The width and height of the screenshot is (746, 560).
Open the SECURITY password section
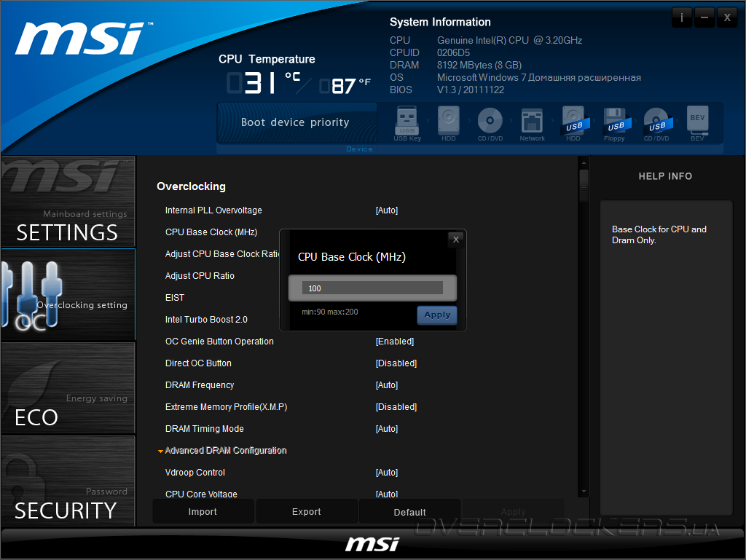click(68, 481)
